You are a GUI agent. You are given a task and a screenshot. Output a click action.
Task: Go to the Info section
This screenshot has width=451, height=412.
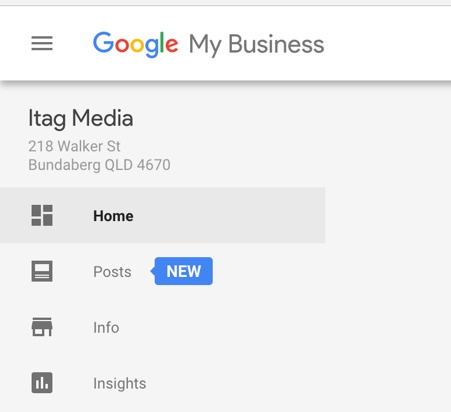[x=106, y=328]
